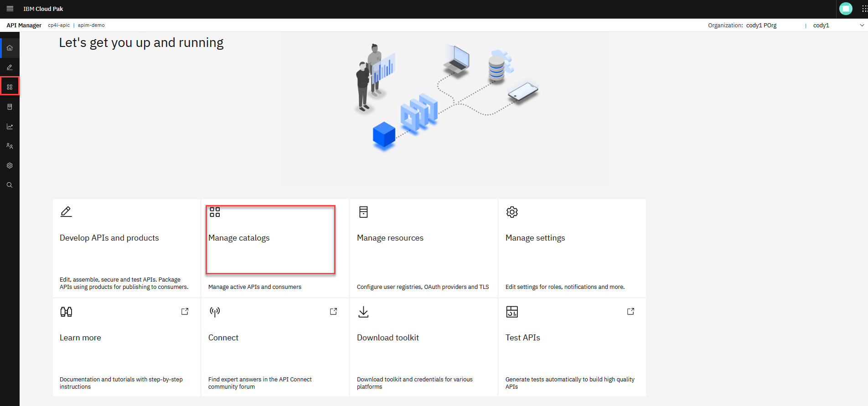The width and height of the screenshot is (868, 406).
Task: Open the user avatar profile menu
Action: point(846,9)
